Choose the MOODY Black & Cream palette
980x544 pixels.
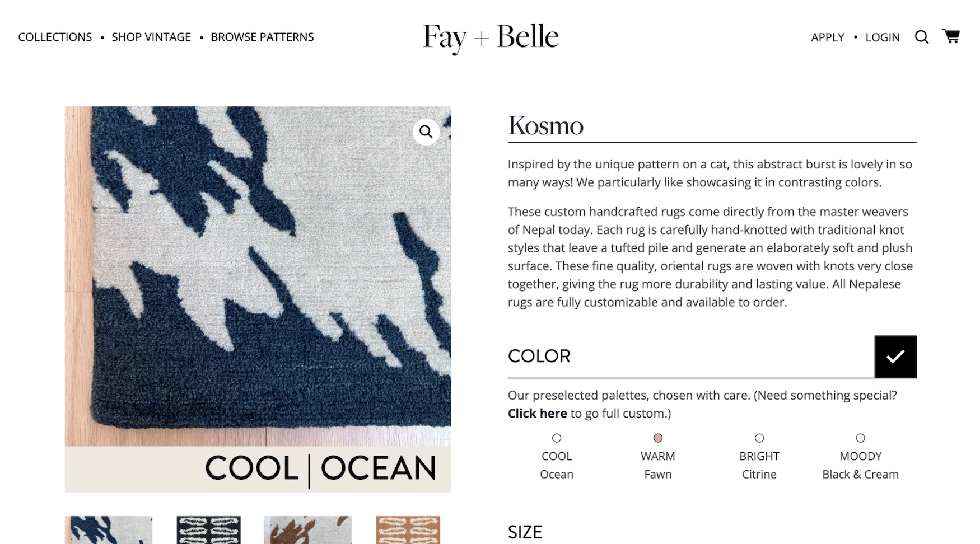860,438
